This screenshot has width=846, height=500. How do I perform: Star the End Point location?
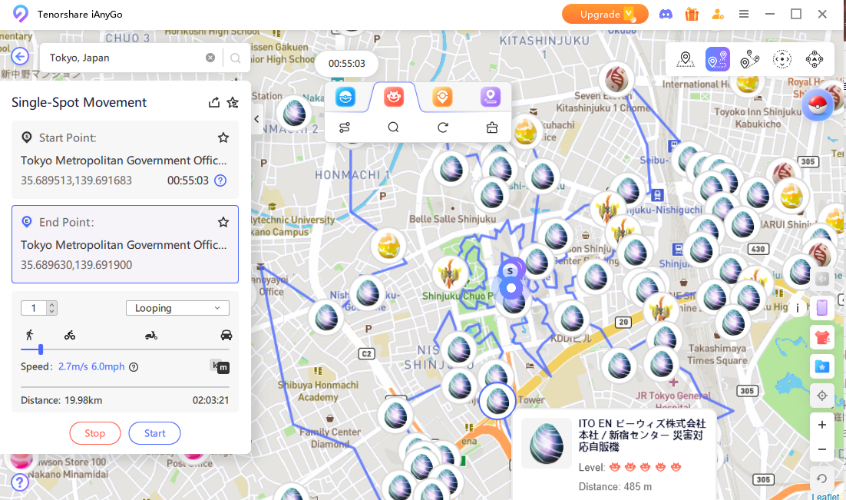pos(223,222)
